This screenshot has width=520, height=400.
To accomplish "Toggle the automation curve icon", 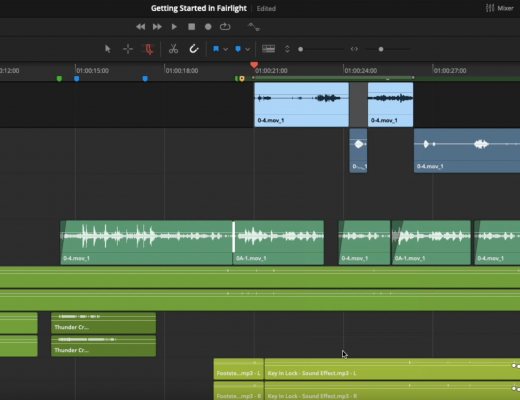I will pyautogui.click(x=253, y=27).
